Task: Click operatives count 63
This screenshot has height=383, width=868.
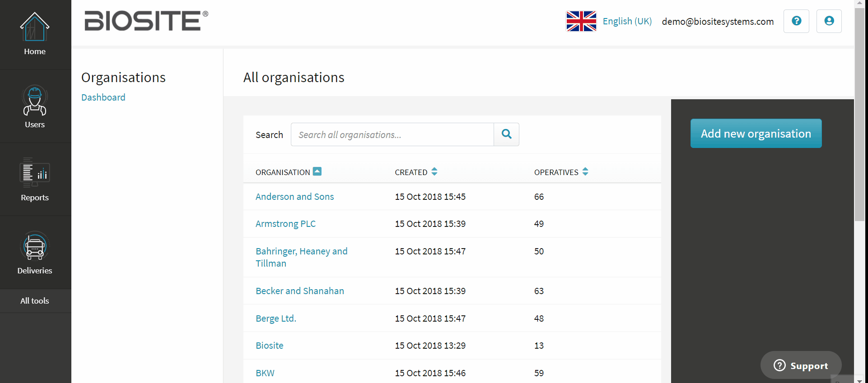Action: (539, 291)
